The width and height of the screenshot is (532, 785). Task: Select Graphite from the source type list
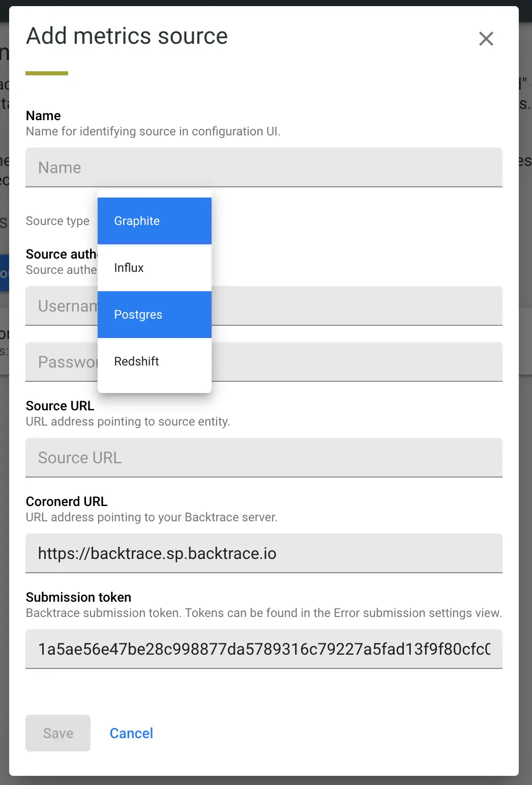[154, 221]
